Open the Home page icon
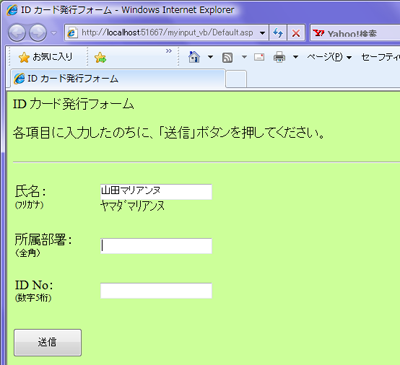 pyautogui.click(x=194, y=57)
